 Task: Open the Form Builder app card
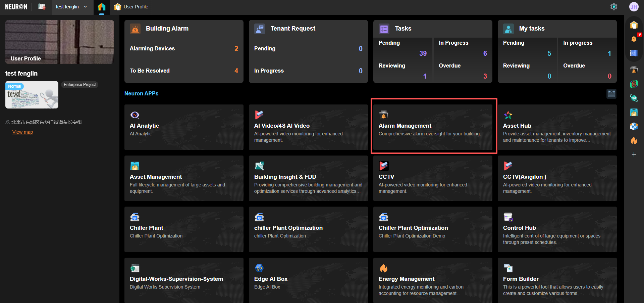557,280
